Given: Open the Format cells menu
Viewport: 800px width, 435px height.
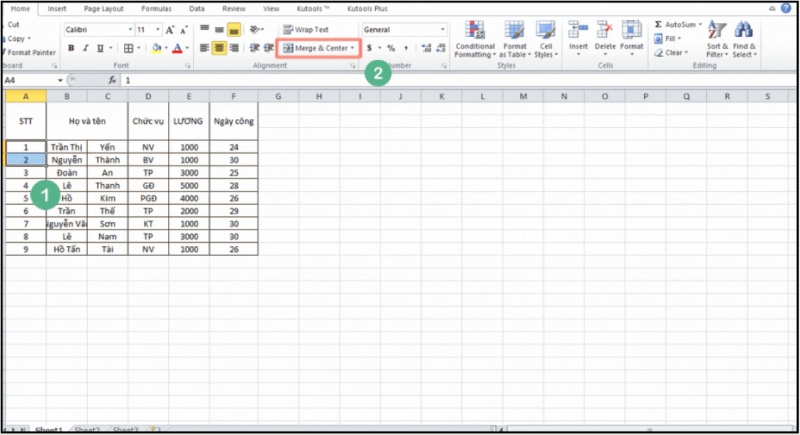Looking at the screenshot, I should click(x=632, y=38).
